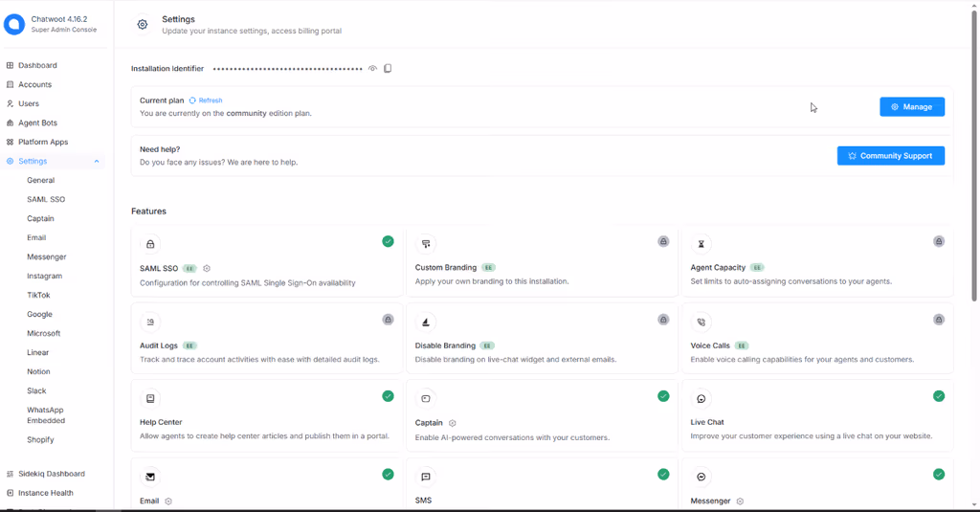Viewport: 980px width, 512px height.
Task: Open the SAML SSO feature gear settings
Action: [x=207, y=268]
